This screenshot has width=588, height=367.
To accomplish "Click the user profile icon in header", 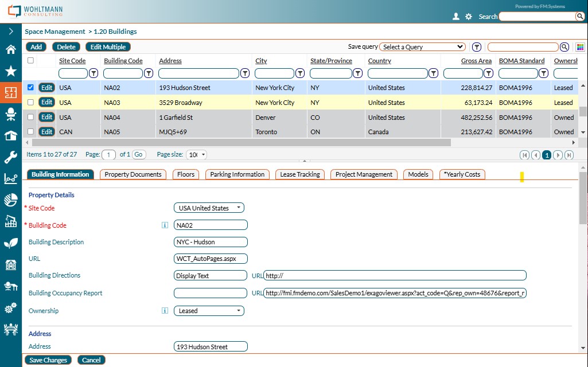I will (456, 17).
